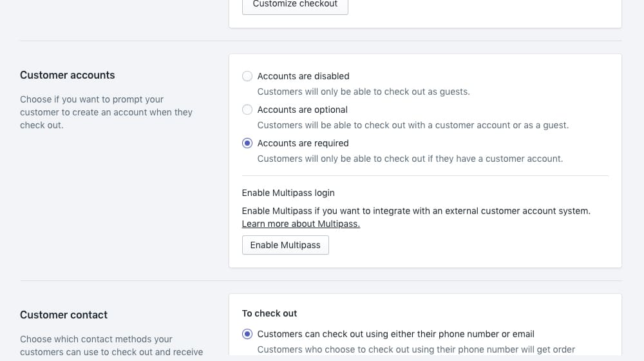Click 'Customers will only be able to check out as guests' text
This screenshot has height=361, width=644.
(x=363, y=92)
